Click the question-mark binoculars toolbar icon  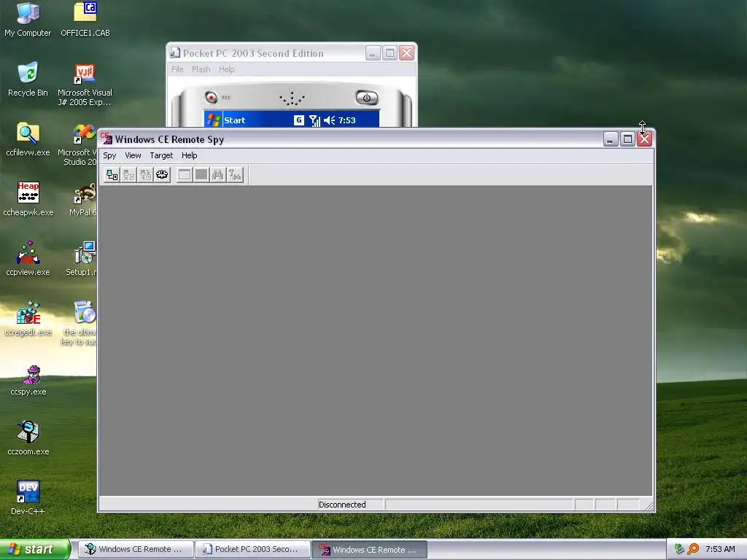tap(235, 175)
